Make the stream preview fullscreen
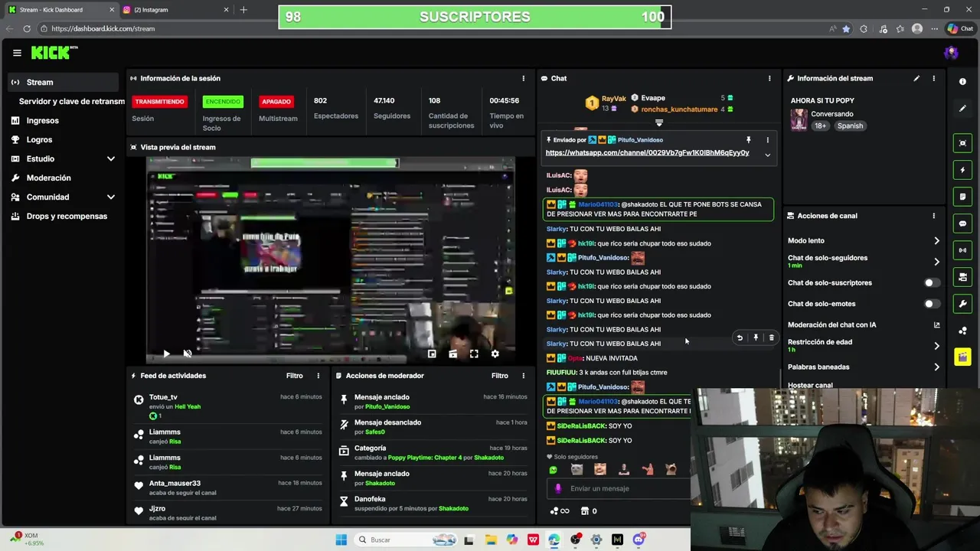Viewport: 980px width, 551px height. [x=474, y=354]
